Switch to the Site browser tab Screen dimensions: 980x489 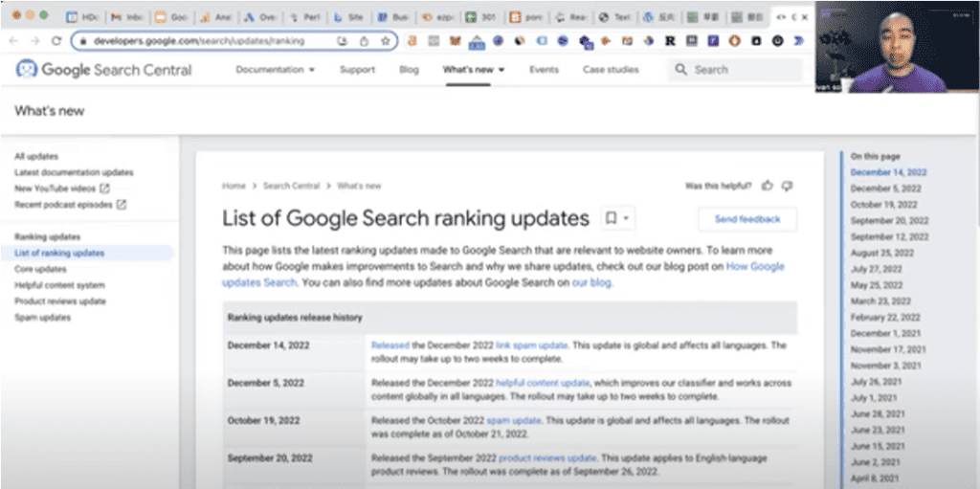point(348,17)
